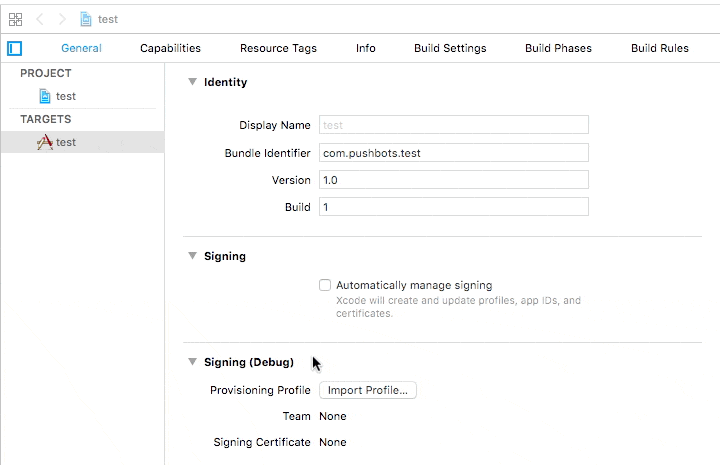Focus the Display Name field

point(454,125)
